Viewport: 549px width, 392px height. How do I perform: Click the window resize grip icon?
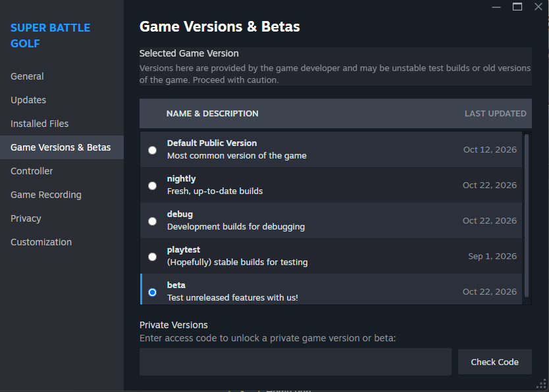pos(541,384)
